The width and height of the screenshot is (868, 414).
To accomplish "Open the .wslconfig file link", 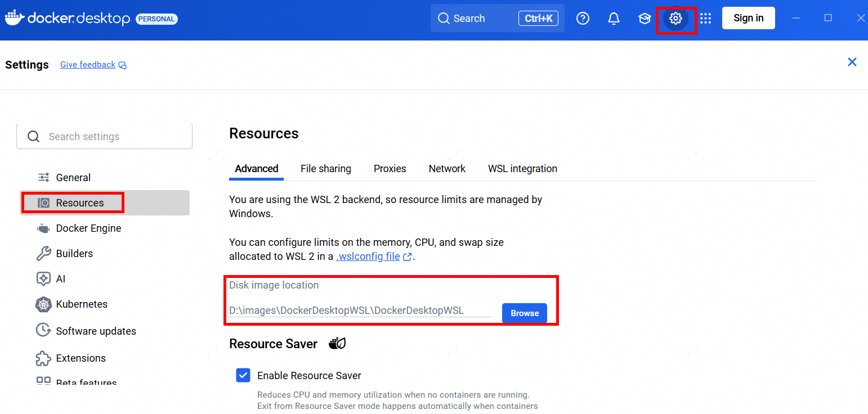I will point(368,256).
